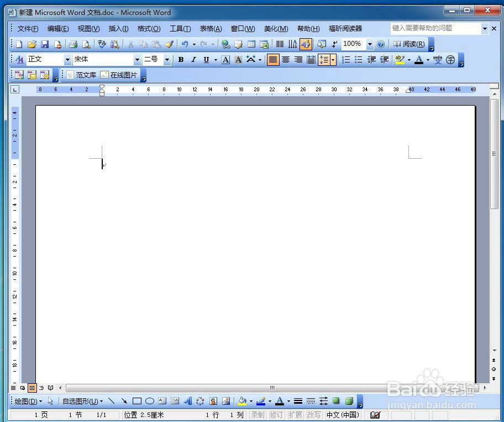Toggle character shading
This screenshot has height=422, width=504.
point(238,60)
